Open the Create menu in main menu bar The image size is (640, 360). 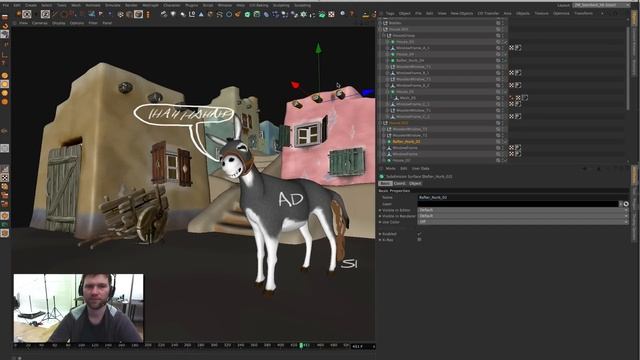coord(31,5)
